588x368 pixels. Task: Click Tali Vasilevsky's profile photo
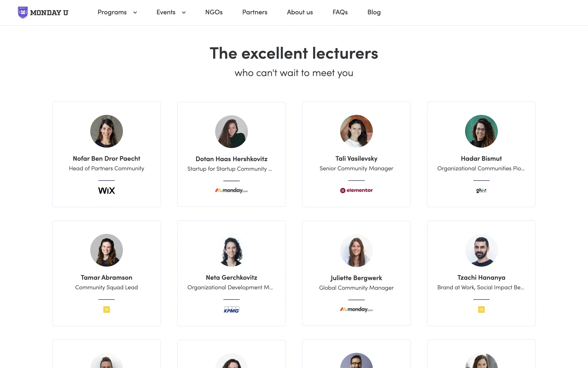pyautogui.click(x=356, y=131)
